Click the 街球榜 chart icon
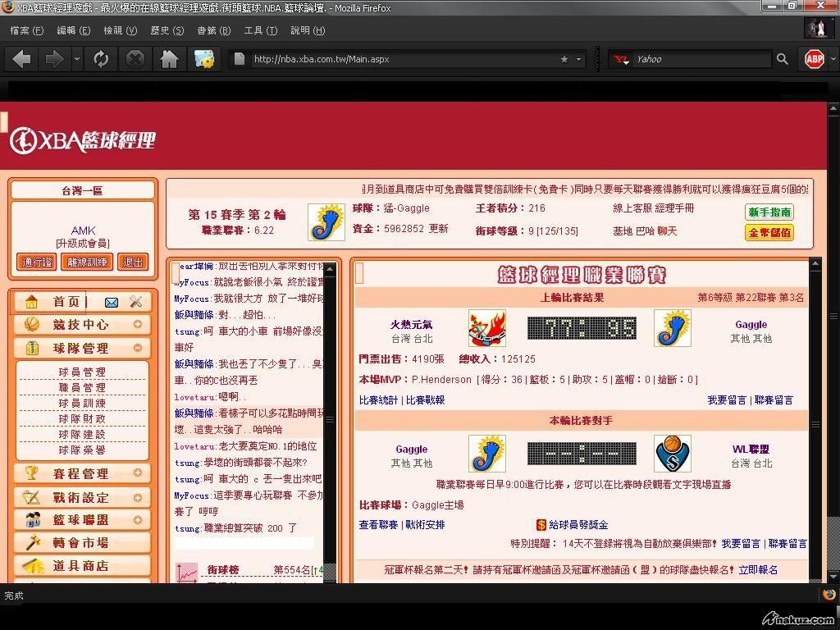Image resolution: width=840 pixels, height=630 pixels. tap(186, 572)
